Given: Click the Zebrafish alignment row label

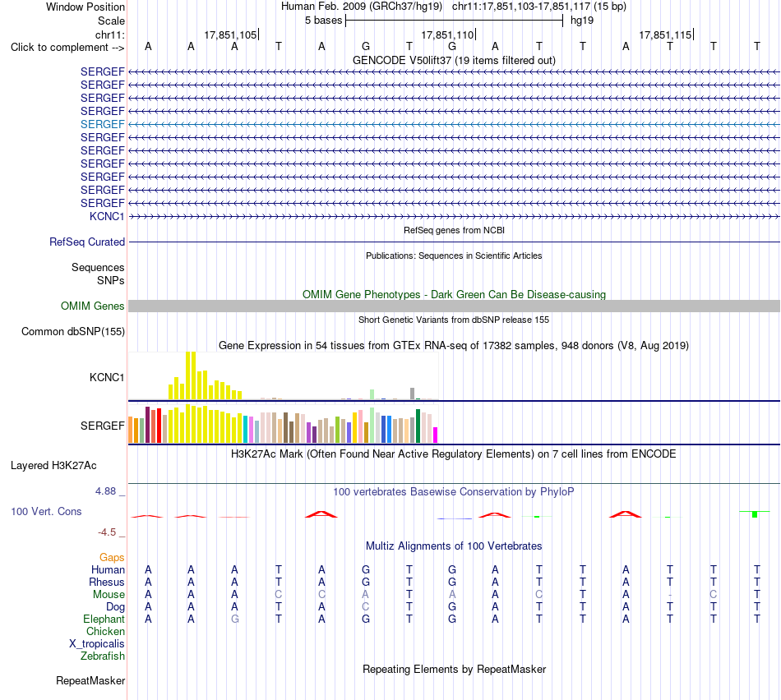Looking at the screenshot, I should pyautogui.click(x=103, y=656).
